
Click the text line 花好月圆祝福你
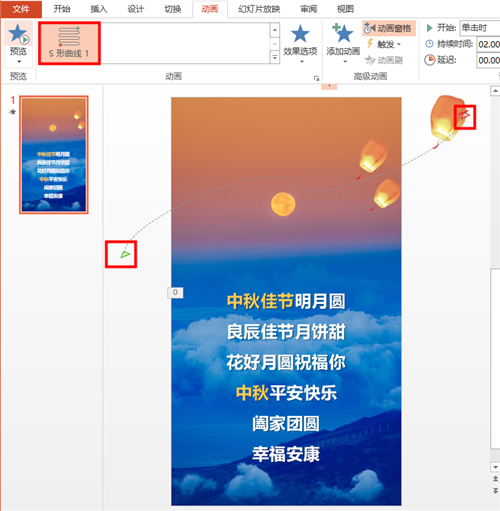coord(286,363)
